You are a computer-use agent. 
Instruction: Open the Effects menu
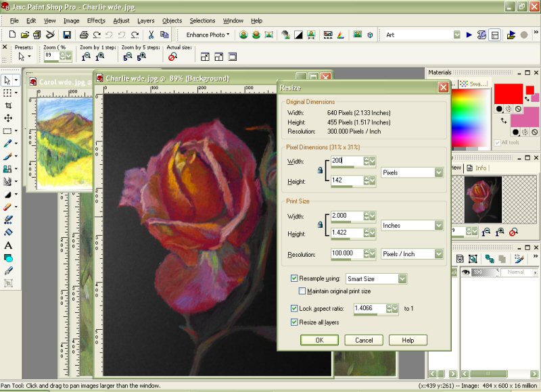coord(96,21)
